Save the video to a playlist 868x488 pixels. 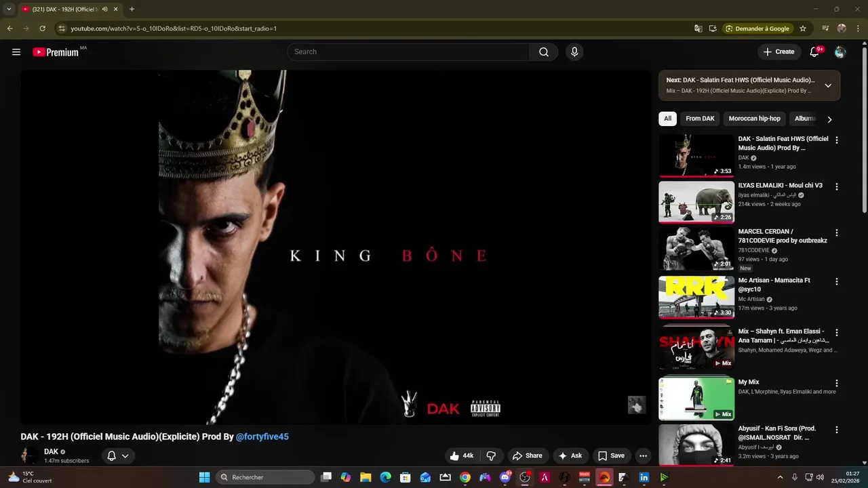pos(611,455)
